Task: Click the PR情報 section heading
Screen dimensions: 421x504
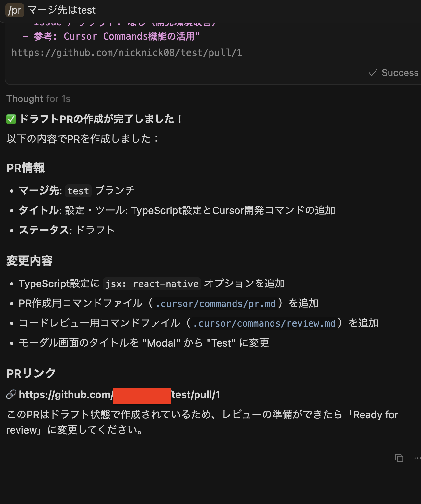Action: [x=26, y=168]
